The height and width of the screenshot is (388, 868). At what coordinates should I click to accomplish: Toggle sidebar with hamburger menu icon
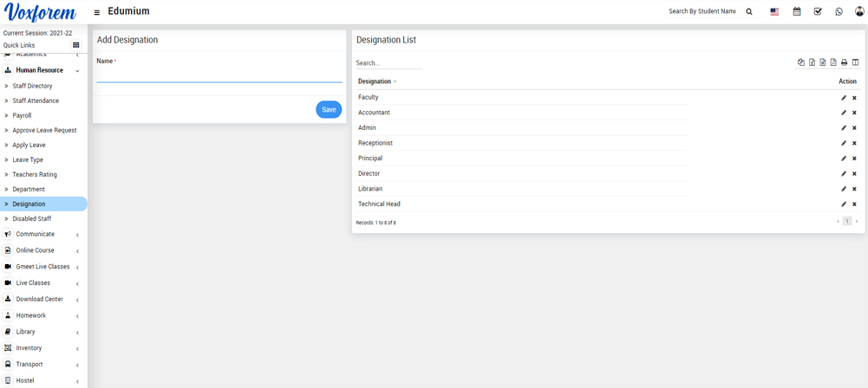(96, 12)
